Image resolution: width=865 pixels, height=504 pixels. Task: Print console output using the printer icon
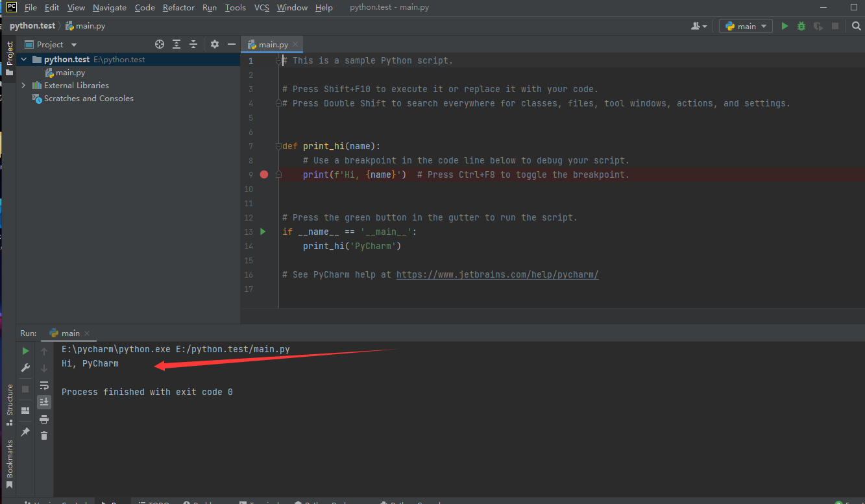pos(43,419)
